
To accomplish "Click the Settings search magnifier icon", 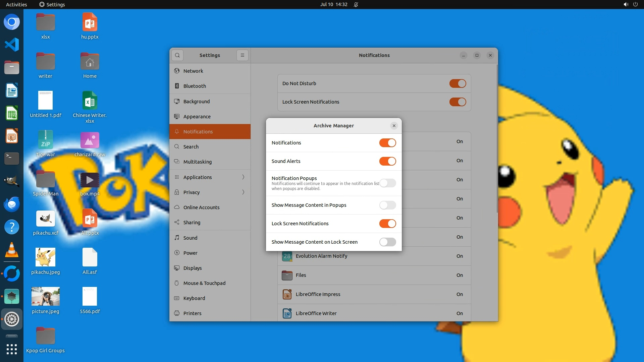I will [177, 55].
